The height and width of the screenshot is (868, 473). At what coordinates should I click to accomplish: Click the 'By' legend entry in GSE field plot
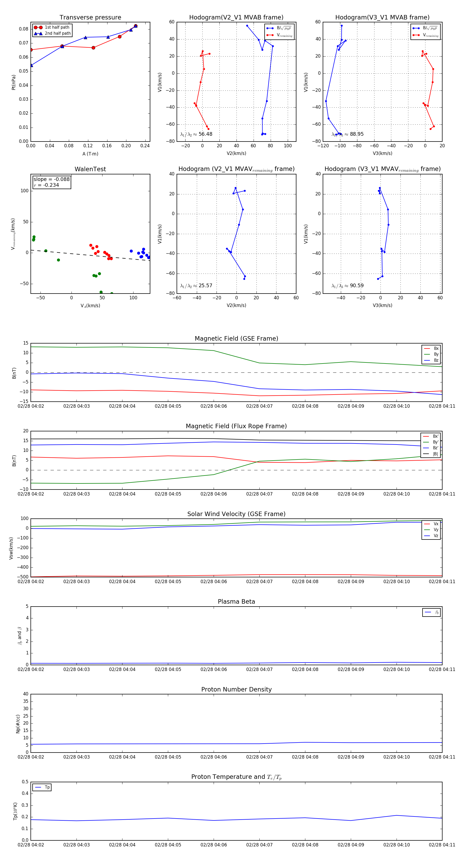pyautogui.click(x=431, y=355)
